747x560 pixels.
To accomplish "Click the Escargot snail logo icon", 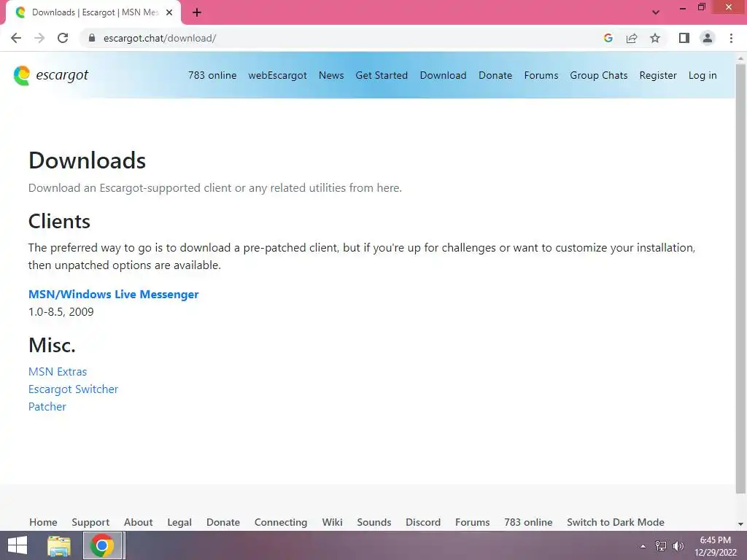I will tap(22, 75).
